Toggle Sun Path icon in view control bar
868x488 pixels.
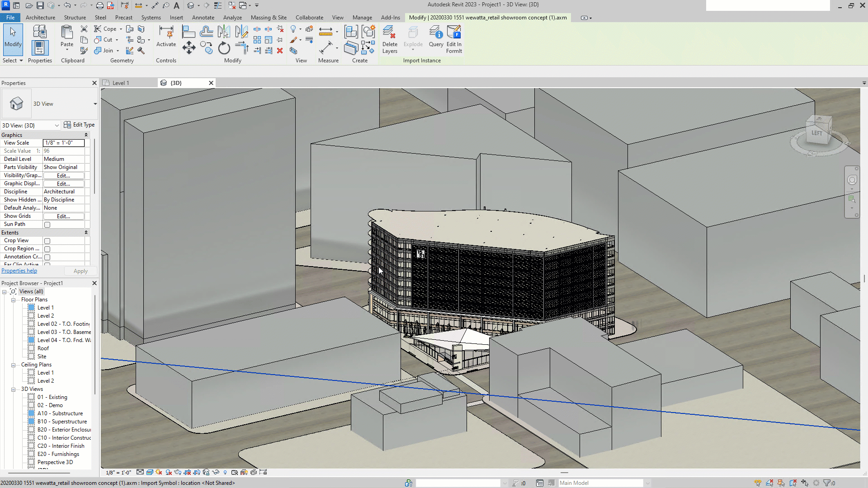(x=159, y=472)
